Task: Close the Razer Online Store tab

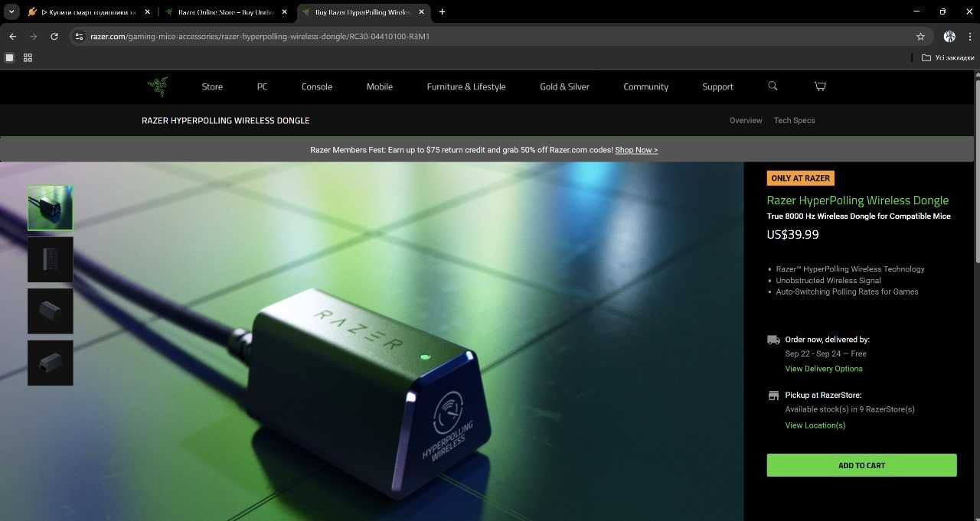Action: pyautogui.click(x=284, y=12)
